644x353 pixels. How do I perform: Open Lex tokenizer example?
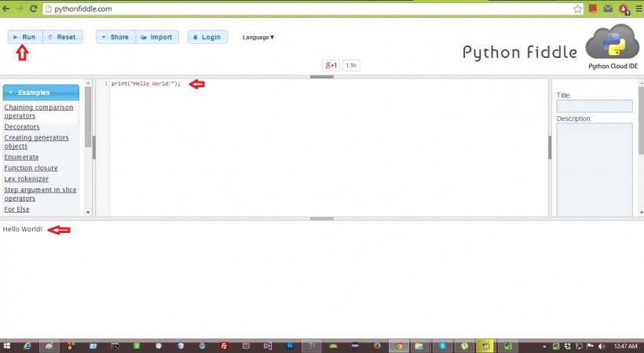(x=26, y=179)
